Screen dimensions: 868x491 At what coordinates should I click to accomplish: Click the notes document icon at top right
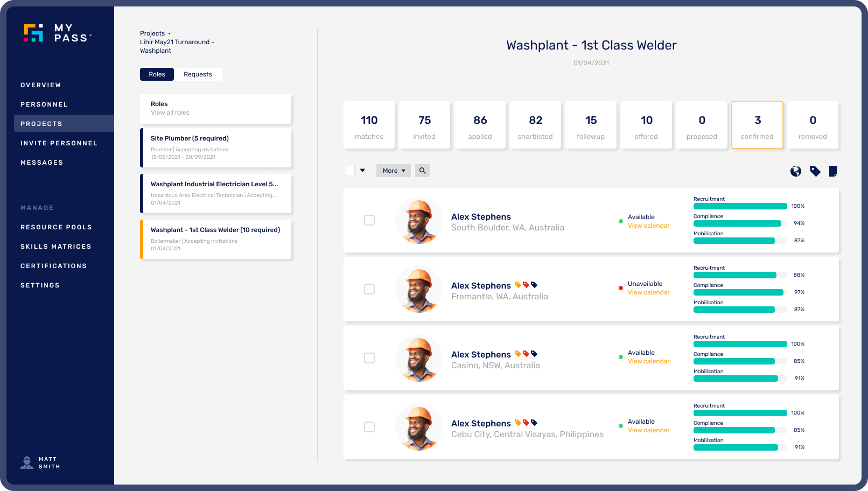coord(834,171)
